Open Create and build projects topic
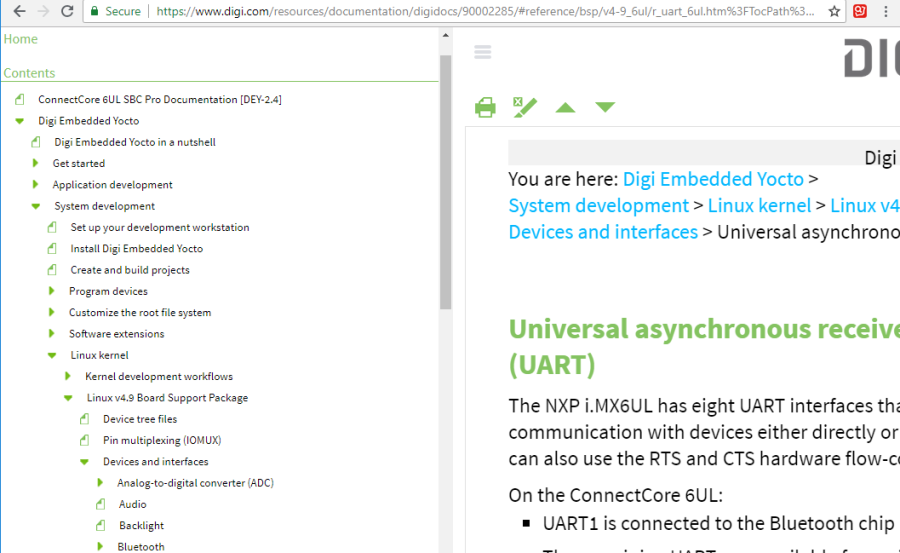The width and height of the screenshot is (900, 553). click(130, 270)
